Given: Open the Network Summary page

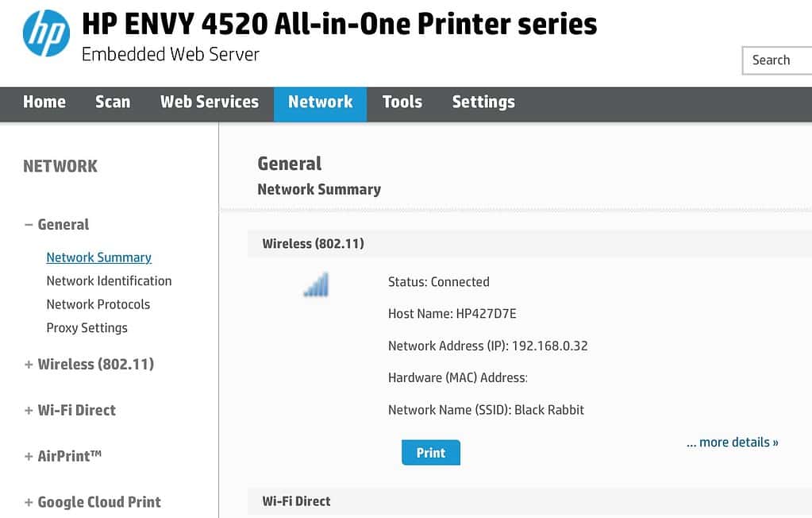Looking at the screenshot, I should point(98,257).
